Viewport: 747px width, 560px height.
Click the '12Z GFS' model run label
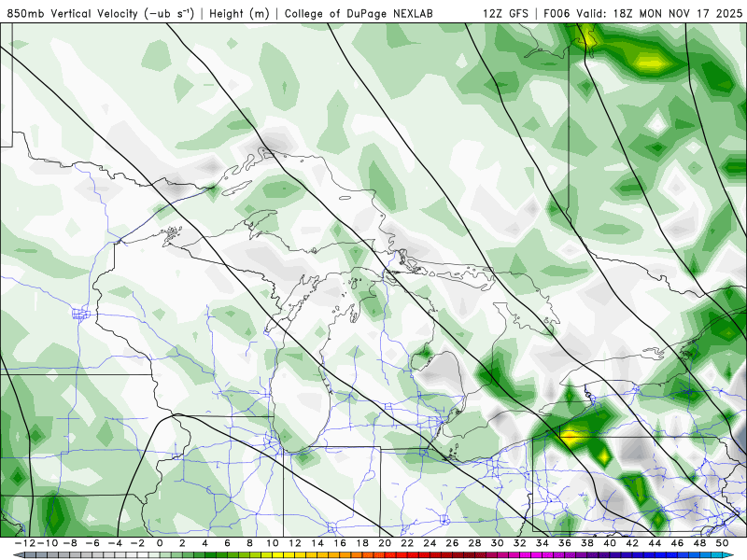click(505, 14)
